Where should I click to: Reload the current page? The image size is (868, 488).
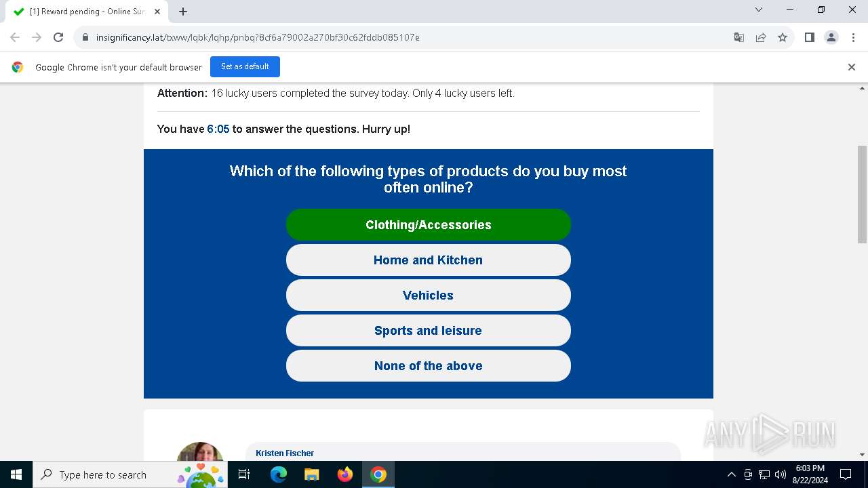coord(58,37)
